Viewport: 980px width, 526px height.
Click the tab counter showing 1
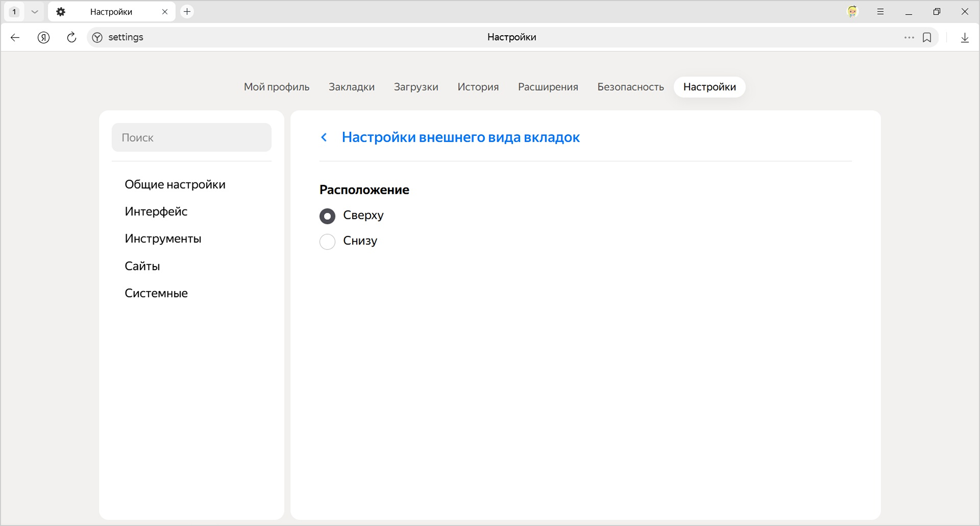tap(14, 12)
